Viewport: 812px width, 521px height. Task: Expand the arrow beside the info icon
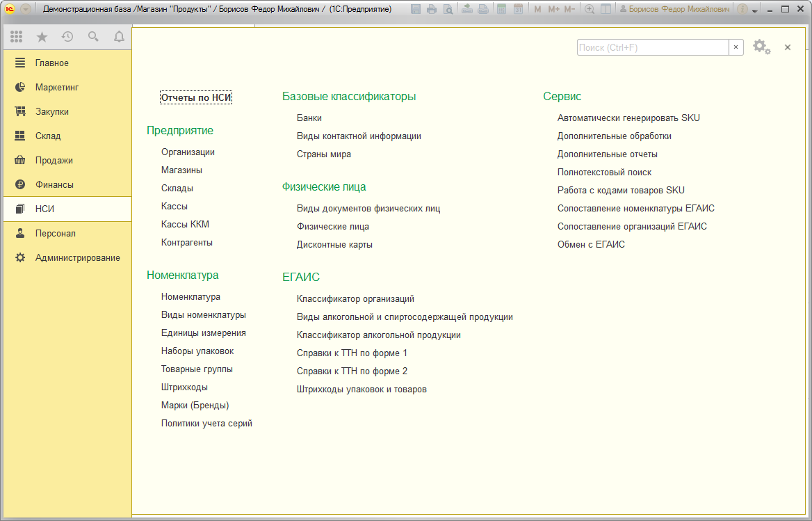click(x=754, y=11)
